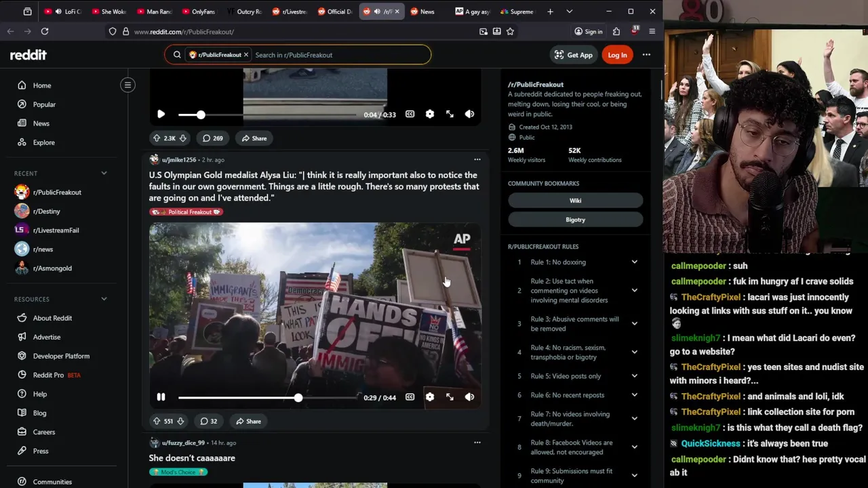868x488 pixels.
Task: Click the browser address bar URL
Action: pyautogui.click(x=184, y=31)
